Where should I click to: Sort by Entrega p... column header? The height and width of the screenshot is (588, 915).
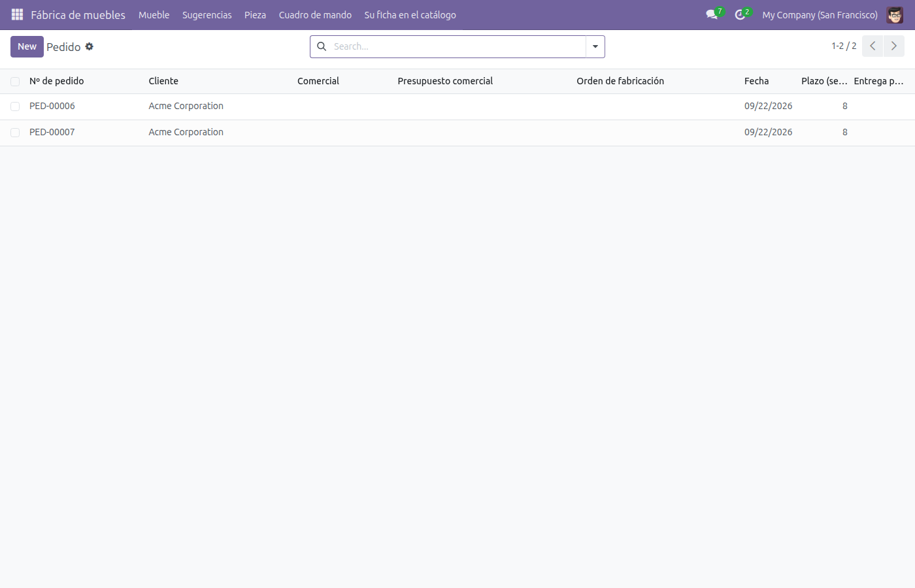tap(878, 81)
